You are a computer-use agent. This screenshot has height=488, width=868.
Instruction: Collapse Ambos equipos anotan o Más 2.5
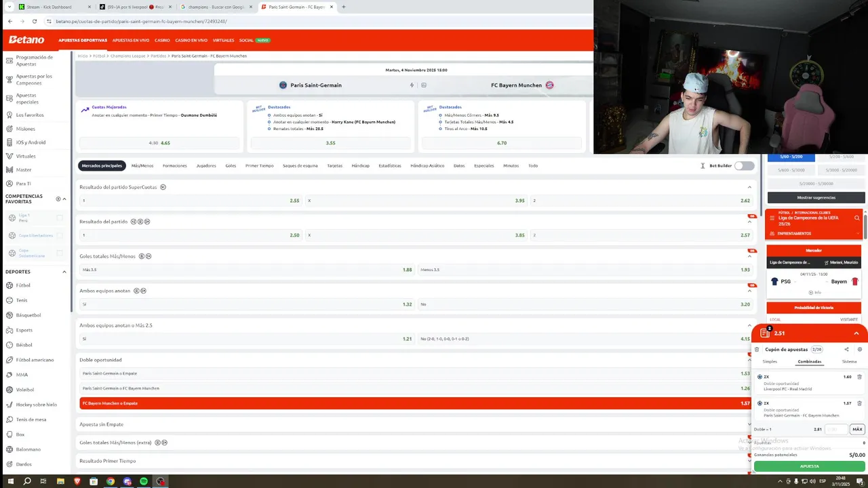[749, 325]
